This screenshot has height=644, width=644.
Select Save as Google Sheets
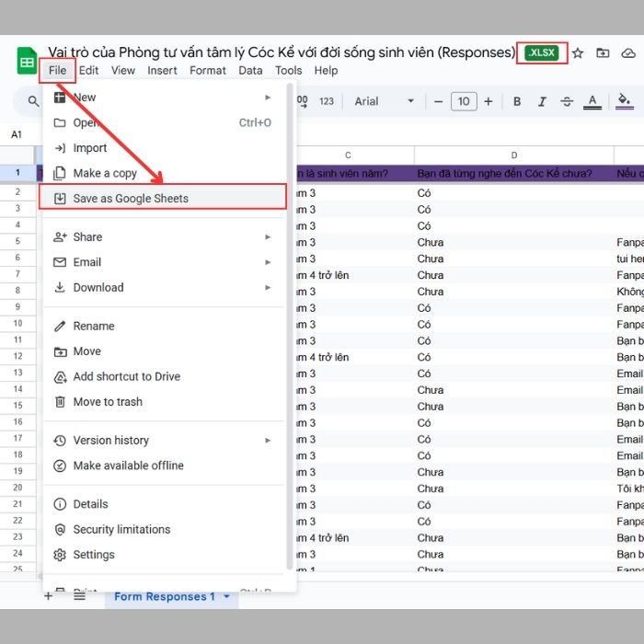tap(163, 199)
